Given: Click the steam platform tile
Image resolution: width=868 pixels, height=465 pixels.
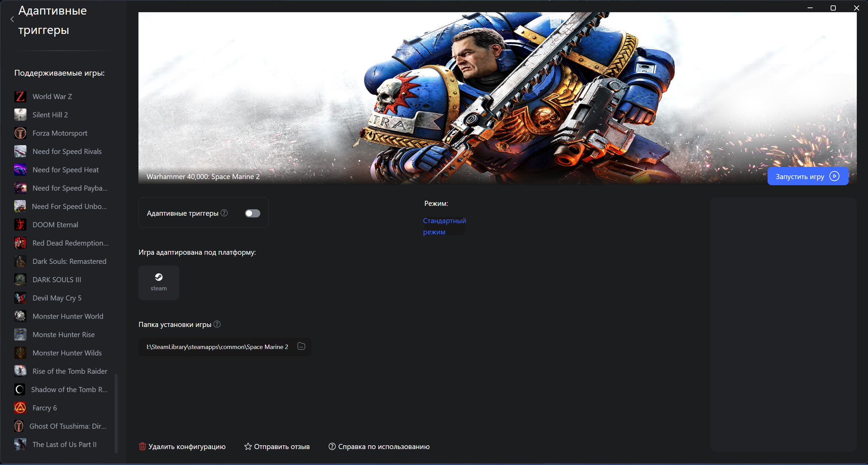Looking at the screenshot, I should [159, 283].
